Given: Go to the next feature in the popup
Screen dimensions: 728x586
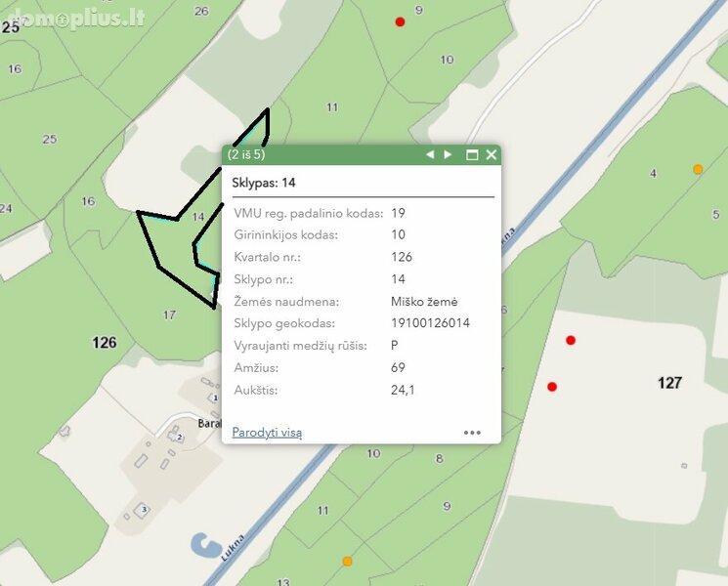Looking at the screenshot, I should pos(448,154).
